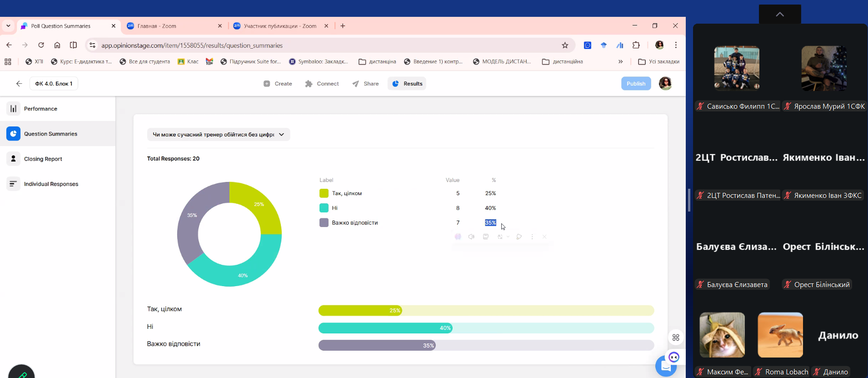
Task: Open the chat bubble widget at the bottom right
Action: click(666, 366)
